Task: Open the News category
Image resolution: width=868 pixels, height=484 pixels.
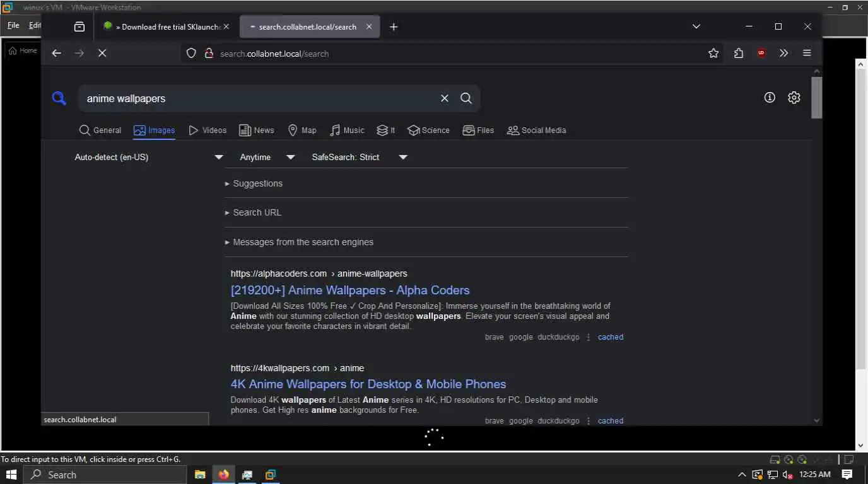Action: [256, 130]
